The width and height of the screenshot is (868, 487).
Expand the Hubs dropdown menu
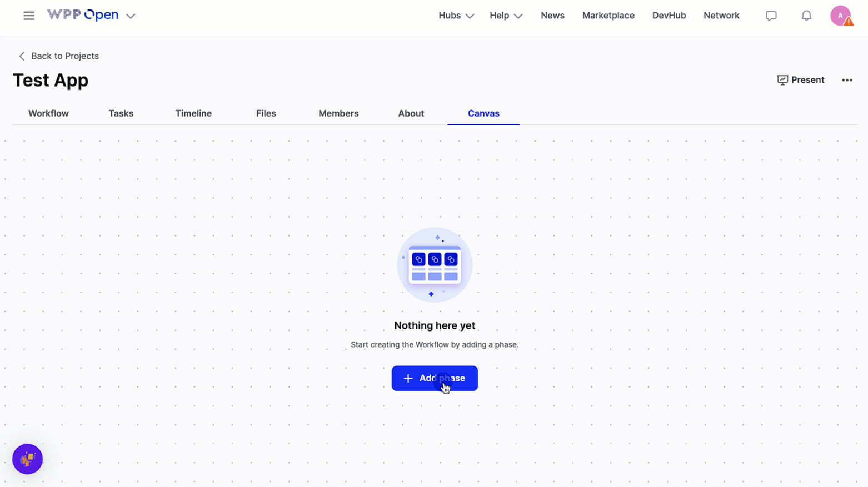click(x=456, y=16)
